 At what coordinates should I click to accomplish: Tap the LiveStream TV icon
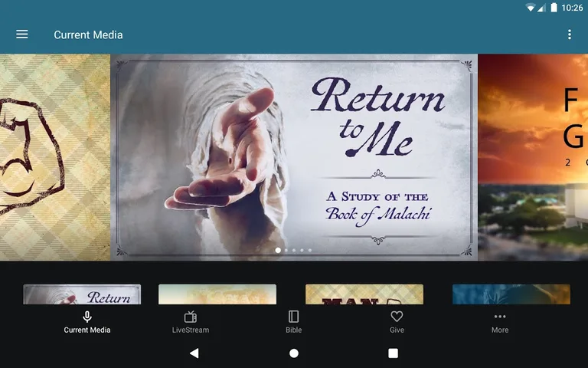click(191, 317)
